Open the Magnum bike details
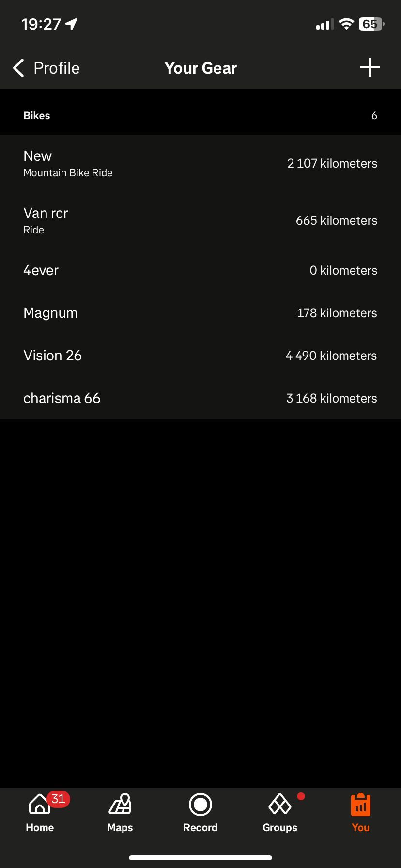Image resolution: width=401 pixels, height=868 pixels. tap(200, 313)
